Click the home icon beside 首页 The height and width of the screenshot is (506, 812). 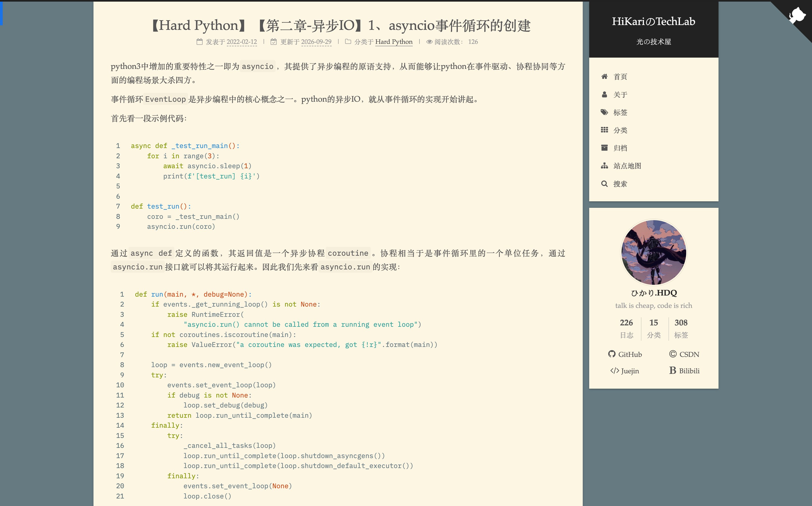point(604,77)
